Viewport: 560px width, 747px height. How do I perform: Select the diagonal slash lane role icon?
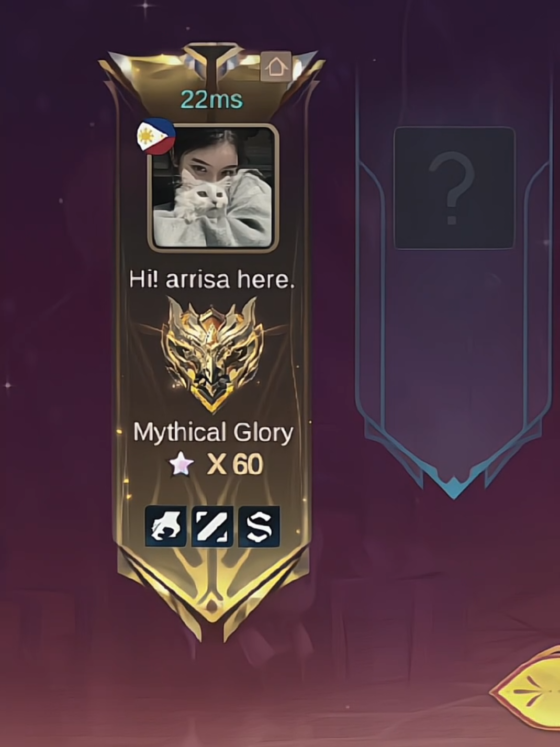pos(212,527)
